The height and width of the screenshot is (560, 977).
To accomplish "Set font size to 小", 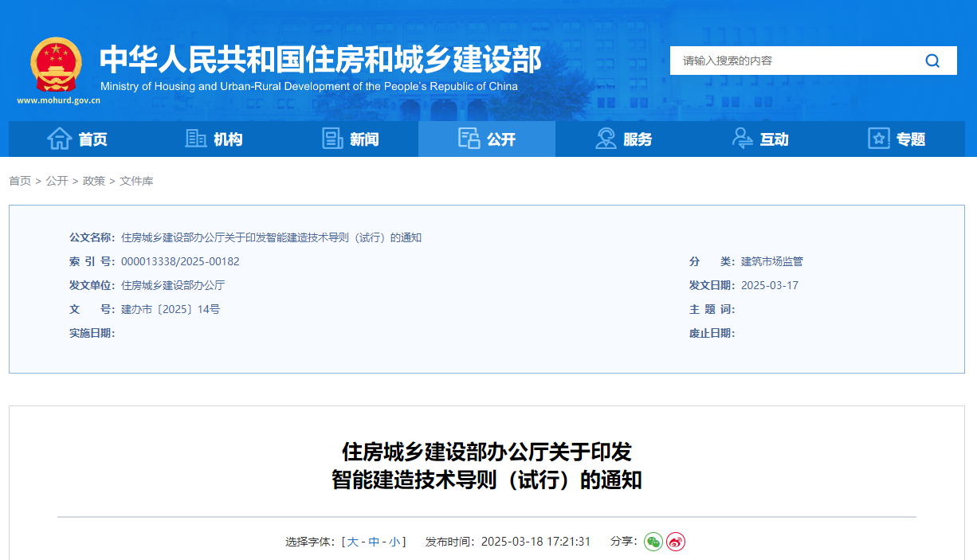I will [x=395, y=541].
